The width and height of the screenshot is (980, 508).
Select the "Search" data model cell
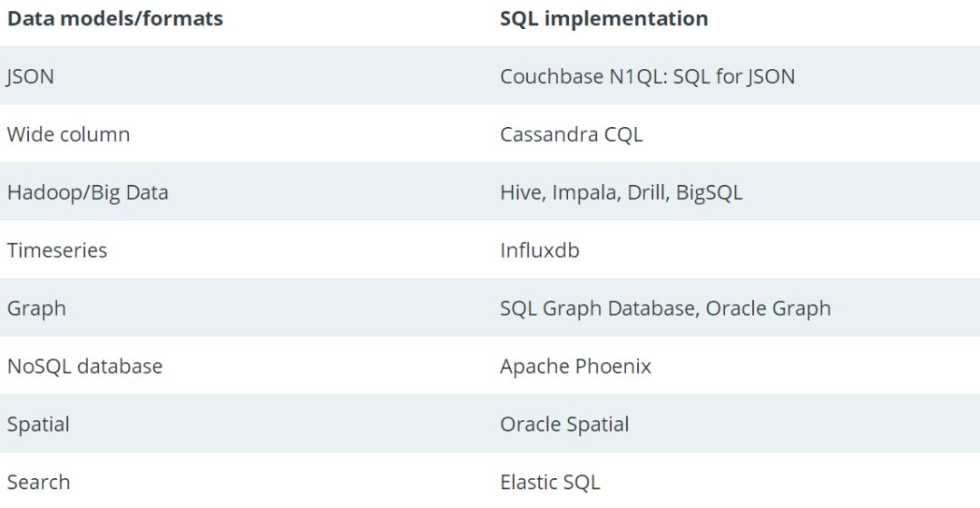click(38, 483)
